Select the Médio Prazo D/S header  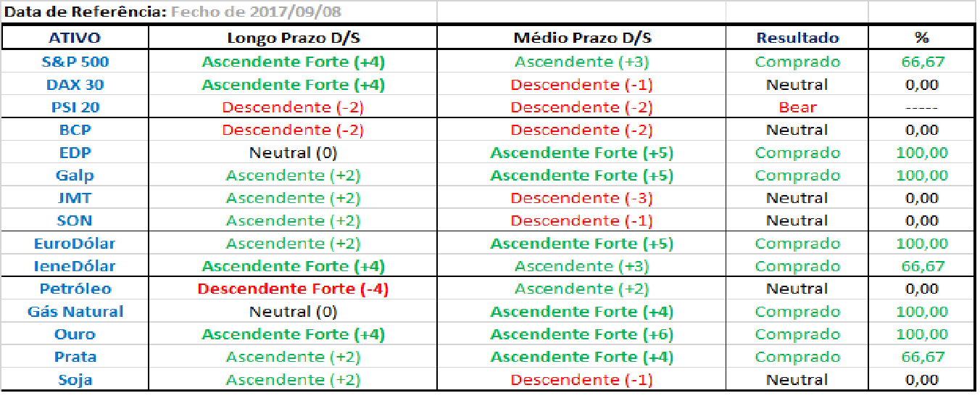[581, 38]
